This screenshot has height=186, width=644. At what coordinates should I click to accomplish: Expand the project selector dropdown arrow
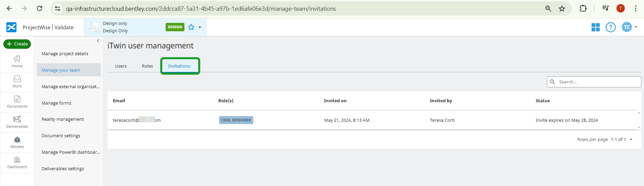(200, 27)
